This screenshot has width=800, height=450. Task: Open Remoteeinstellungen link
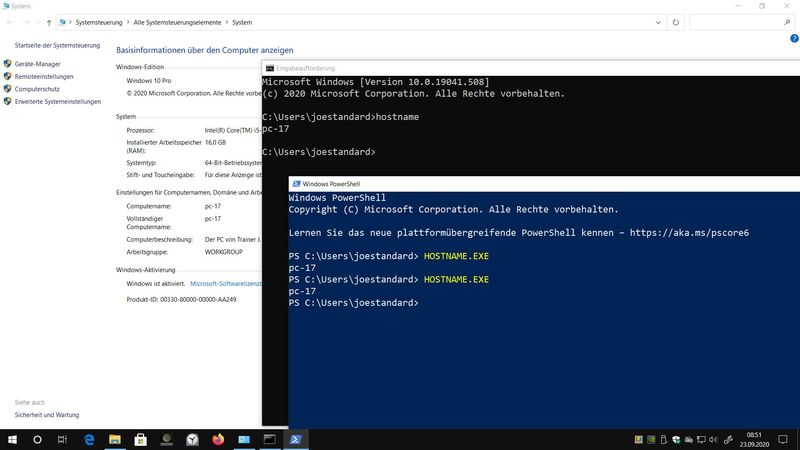(x=44, y=77)
